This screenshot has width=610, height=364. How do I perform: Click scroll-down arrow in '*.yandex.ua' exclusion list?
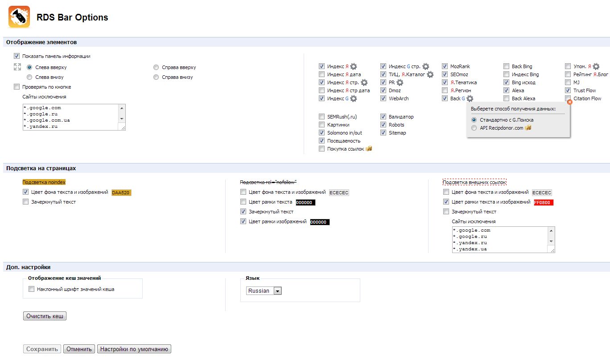coord(552,241)
